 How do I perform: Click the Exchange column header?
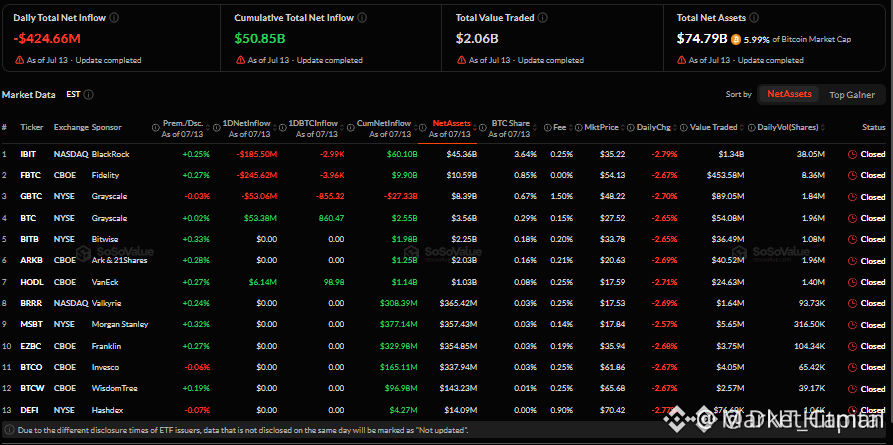tap(71, 128)
